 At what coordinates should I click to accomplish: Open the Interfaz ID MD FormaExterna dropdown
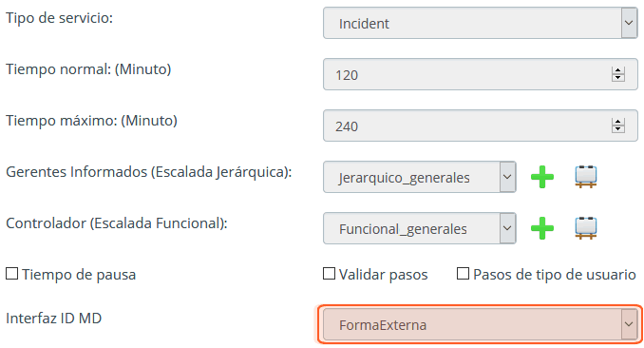click(x=480, y=324)
